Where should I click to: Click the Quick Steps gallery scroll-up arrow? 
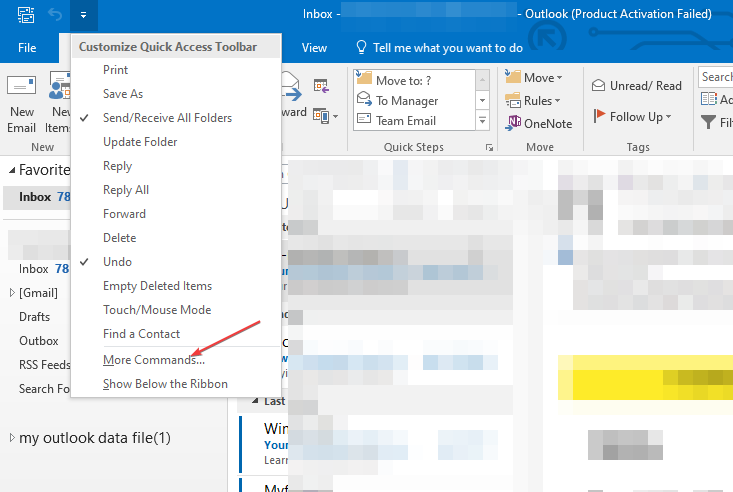(x=482, y=80)
